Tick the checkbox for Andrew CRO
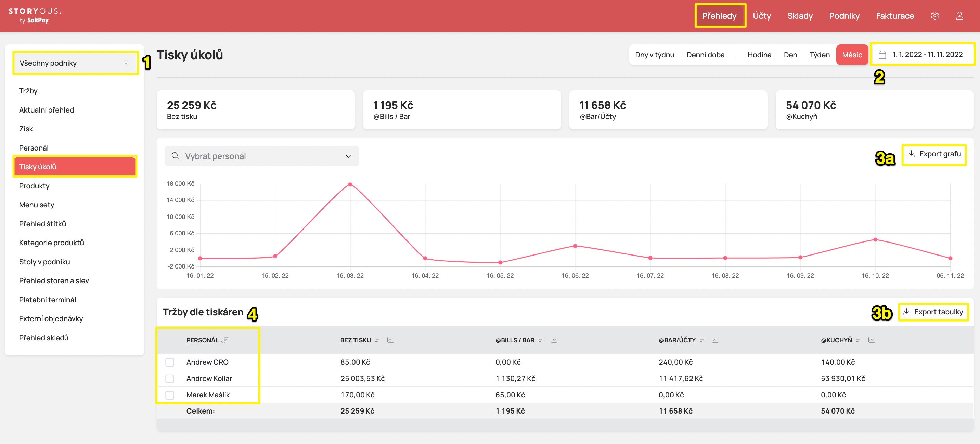The height and width of the screenshot is (444, 980). click(x=170, y=362)
